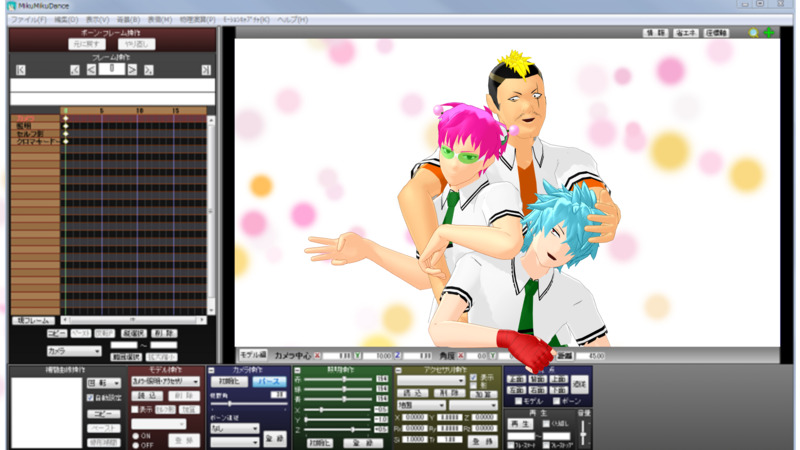Open the ヘルプ(H) menu
This screenshot has height=450, width=800.
[292, 19]
